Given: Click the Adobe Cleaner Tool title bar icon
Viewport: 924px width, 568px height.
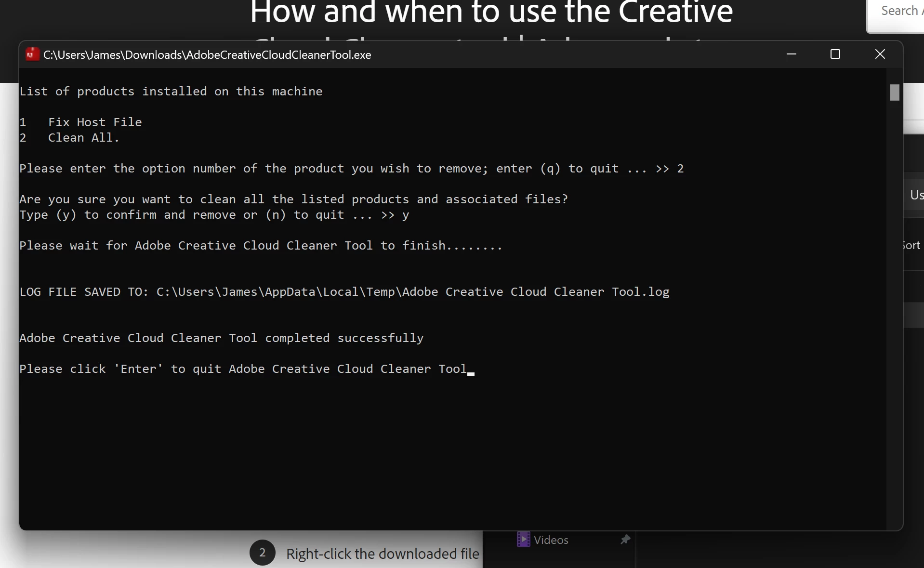Looking at the screenshot, I should tap(32, 54).
